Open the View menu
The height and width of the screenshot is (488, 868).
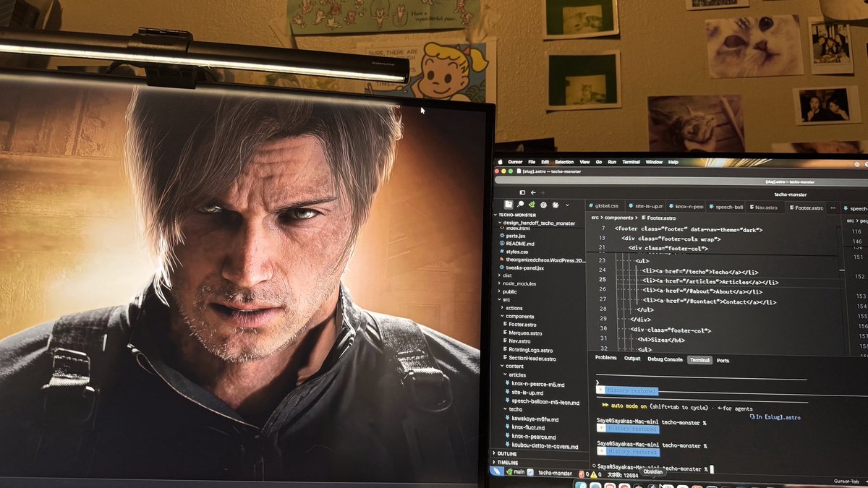click(584, 162)
